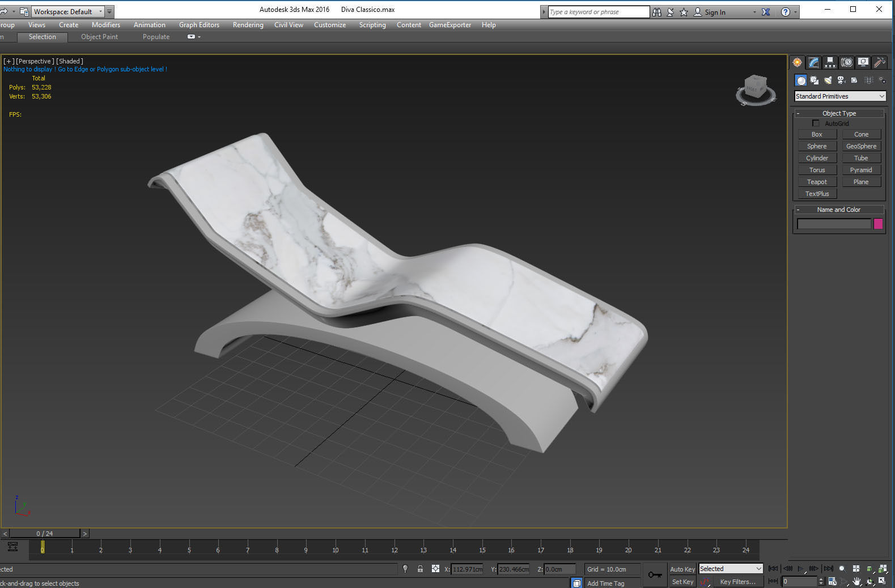Open the Create command panel tab
The image size is (895, 588).
click(798, 62)
